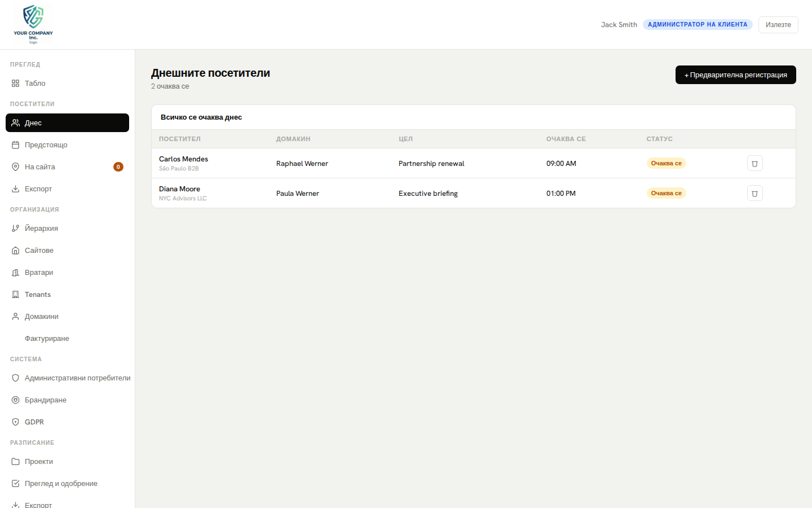
Task: Click the calendar icon beside Предстоящо
Action: coord(16,145)
